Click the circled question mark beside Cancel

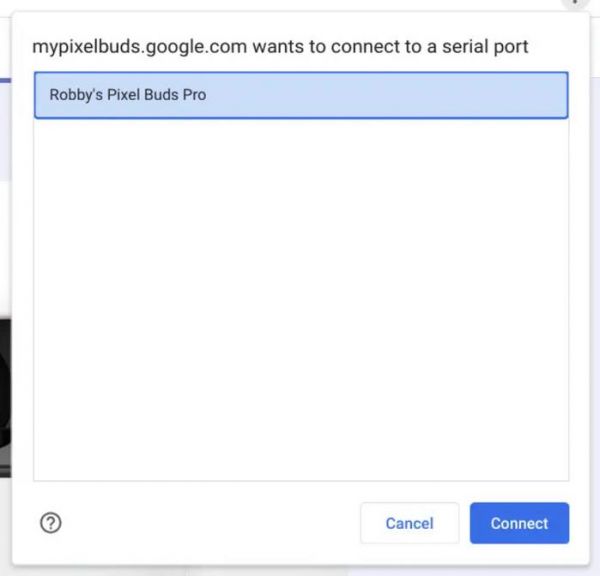pyautogui.click(x=51, y=523)
